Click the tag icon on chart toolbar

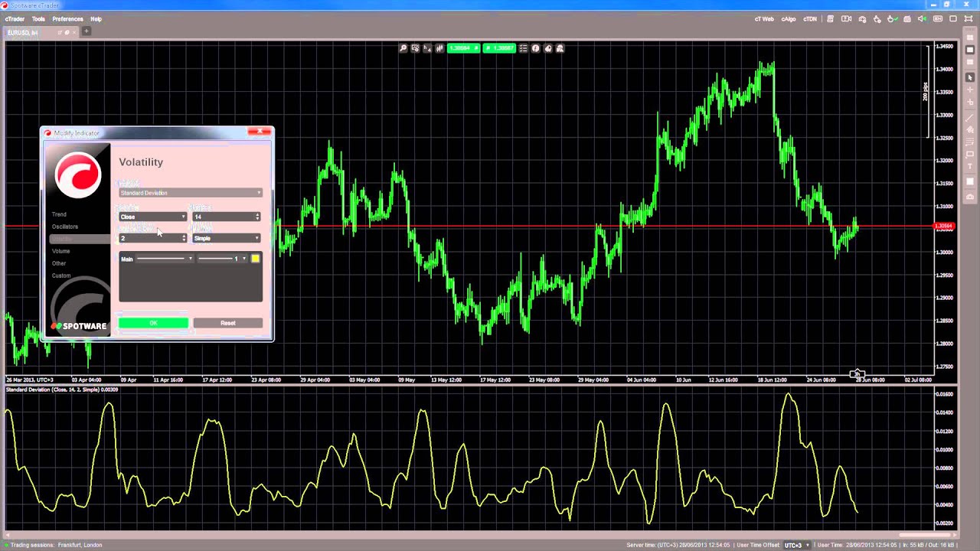tap(547, 48)
